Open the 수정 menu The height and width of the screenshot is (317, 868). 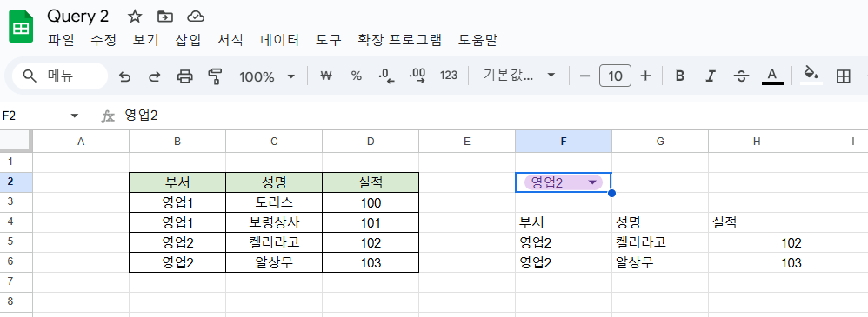[x=103, y=40]
